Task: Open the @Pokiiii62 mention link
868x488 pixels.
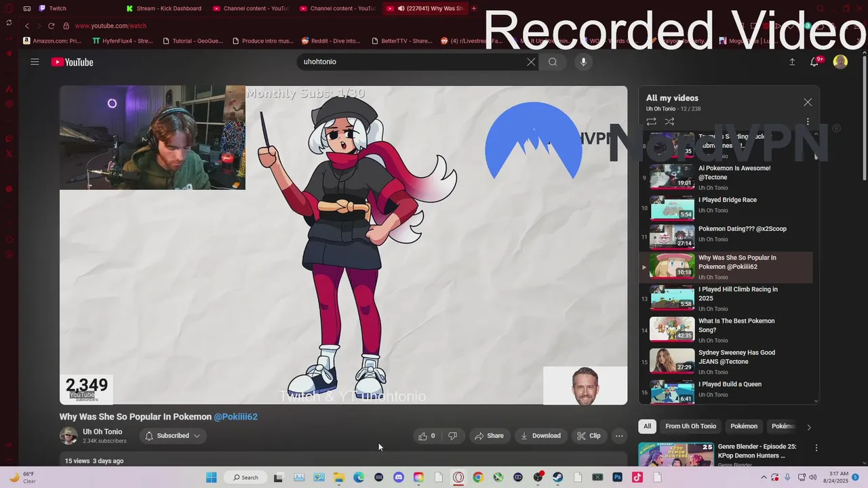Action: pyautogui.click(x=235, y=417)
